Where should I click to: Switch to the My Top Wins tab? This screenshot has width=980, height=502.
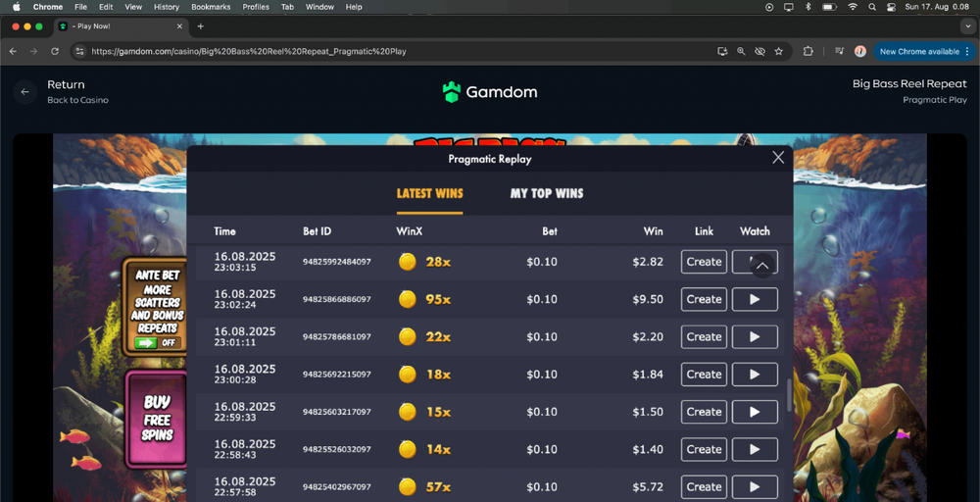[547, 193]
